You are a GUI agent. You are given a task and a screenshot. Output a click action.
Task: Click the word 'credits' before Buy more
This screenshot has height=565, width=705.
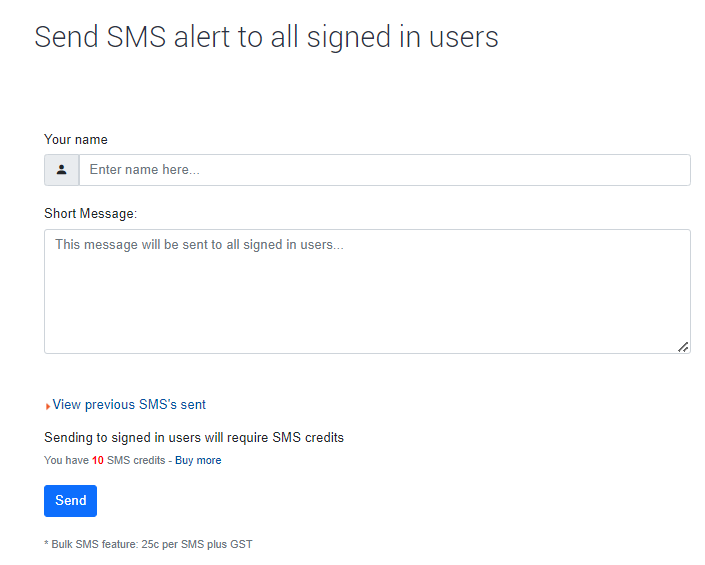[149, 461]
